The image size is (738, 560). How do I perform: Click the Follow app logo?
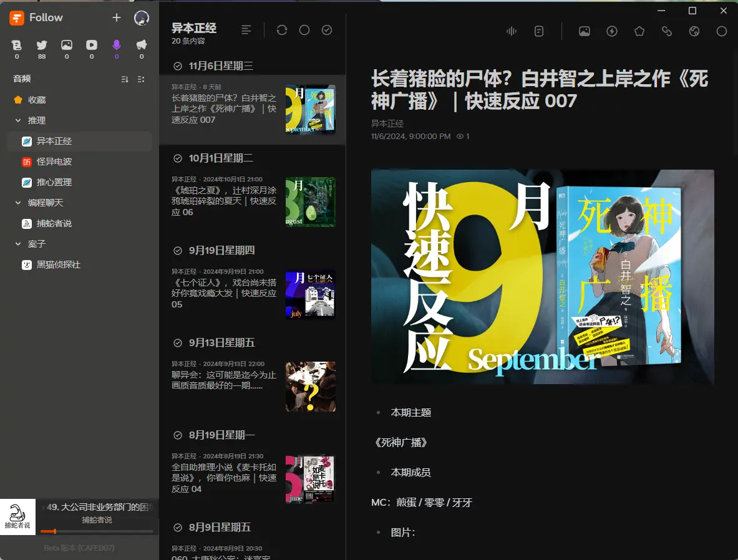(x=16, y=18)
